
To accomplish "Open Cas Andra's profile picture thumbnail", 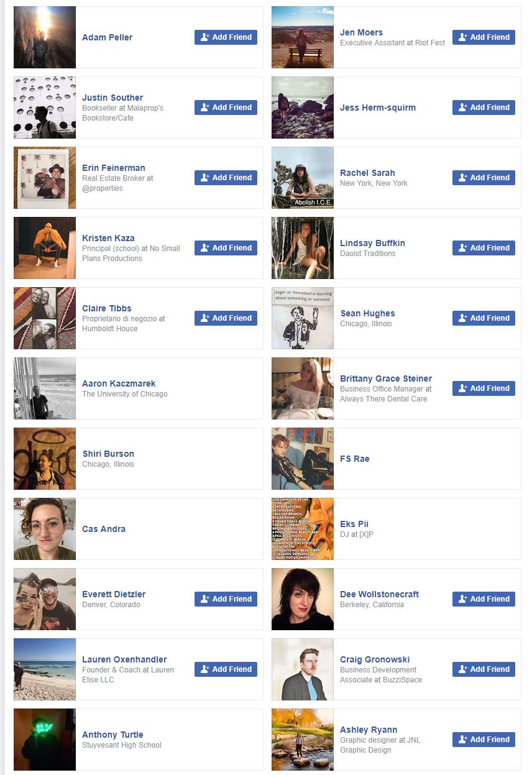I will pos(45,529).
